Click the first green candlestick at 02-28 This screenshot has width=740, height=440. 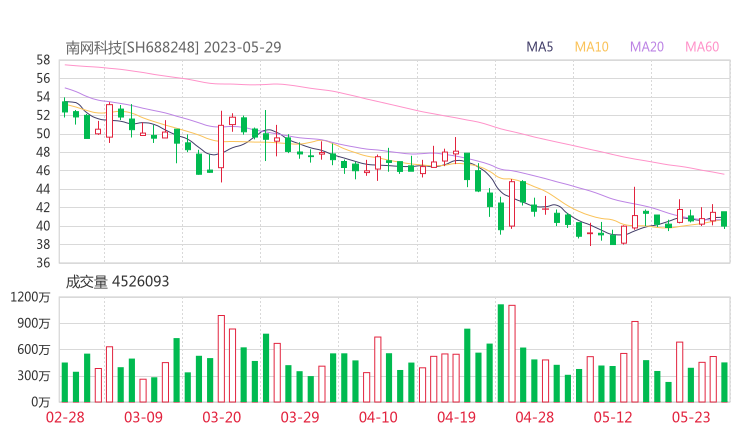[x=65, y=107]
